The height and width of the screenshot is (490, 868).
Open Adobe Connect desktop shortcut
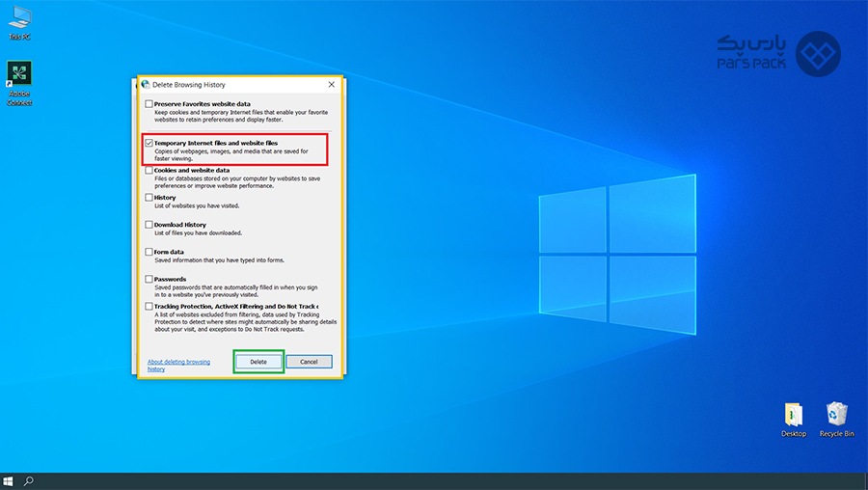19,83
